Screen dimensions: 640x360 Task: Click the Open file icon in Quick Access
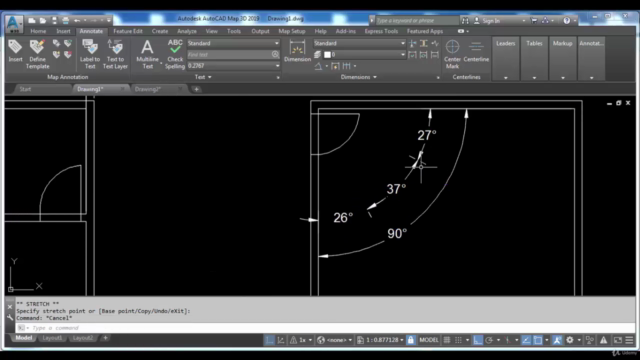pos(43,20)
